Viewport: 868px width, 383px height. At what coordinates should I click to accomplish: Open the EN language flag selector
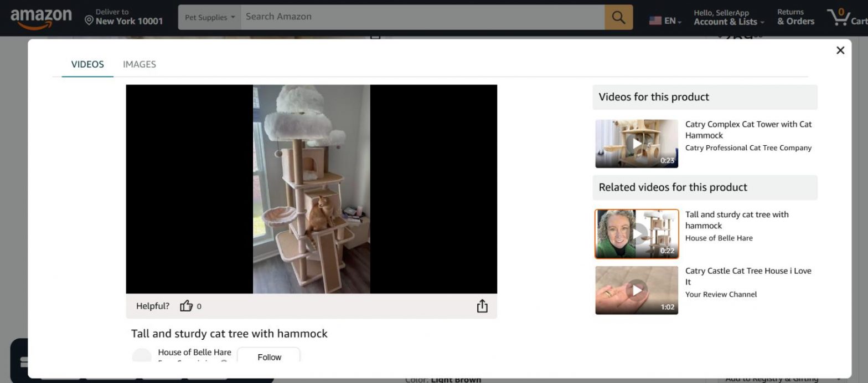[665, 21]
